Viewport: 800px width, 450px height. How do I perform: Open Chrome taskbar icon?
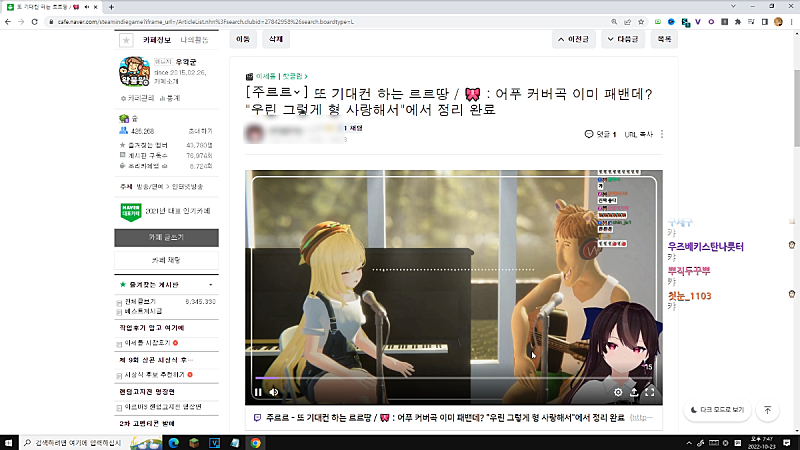tap(256, 443)
